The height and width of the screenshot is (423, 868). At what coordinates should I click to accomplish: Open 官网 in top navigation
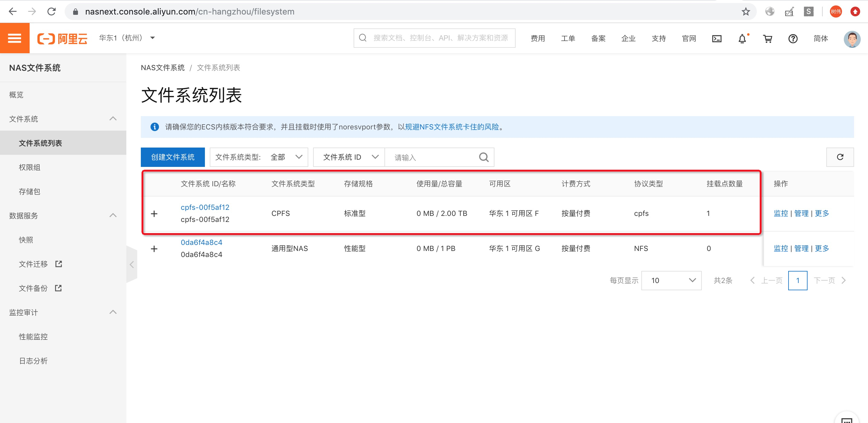coord(689,38)
